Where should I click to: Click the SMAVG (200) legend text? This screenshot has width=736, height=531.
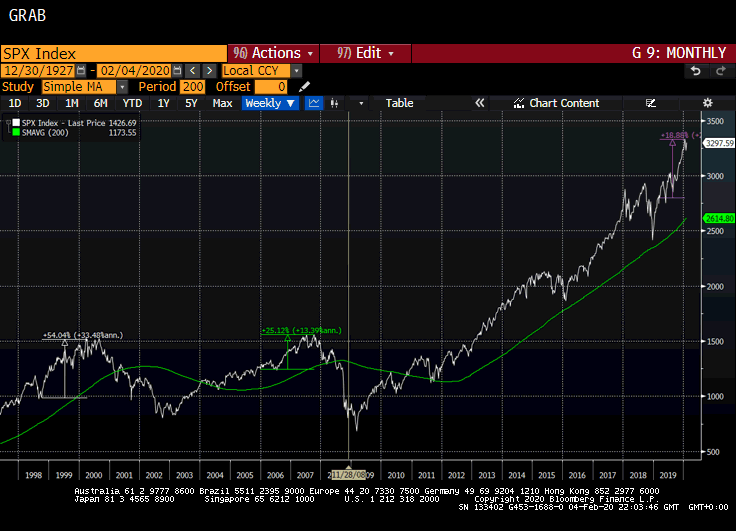[45, 133]
